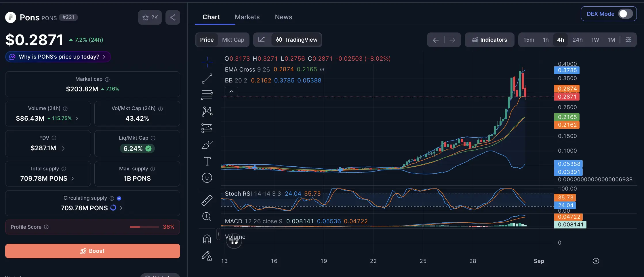
Task: Switch chart to Mkt Cap view
Action: 233,40
